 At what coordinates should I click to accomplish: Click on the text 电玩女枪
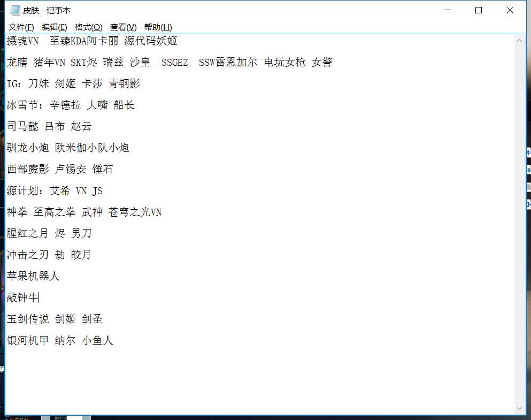point(284,62)
